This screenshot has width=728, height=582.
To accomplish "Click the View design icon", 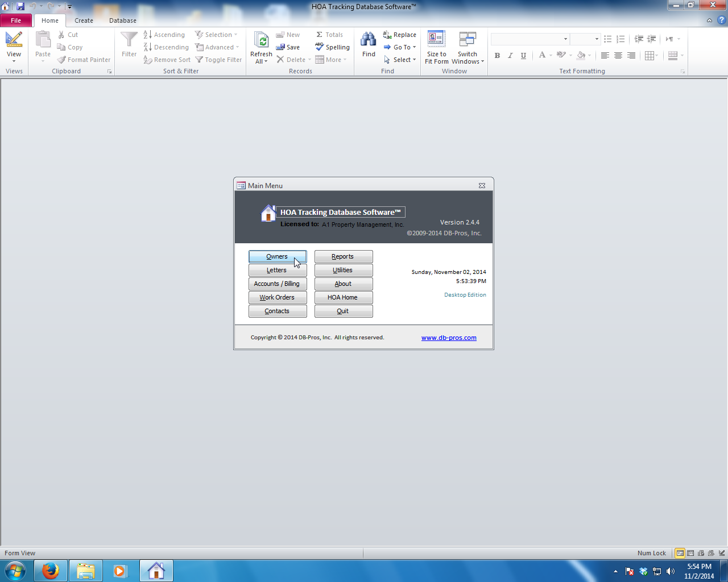I will [14, 40].
